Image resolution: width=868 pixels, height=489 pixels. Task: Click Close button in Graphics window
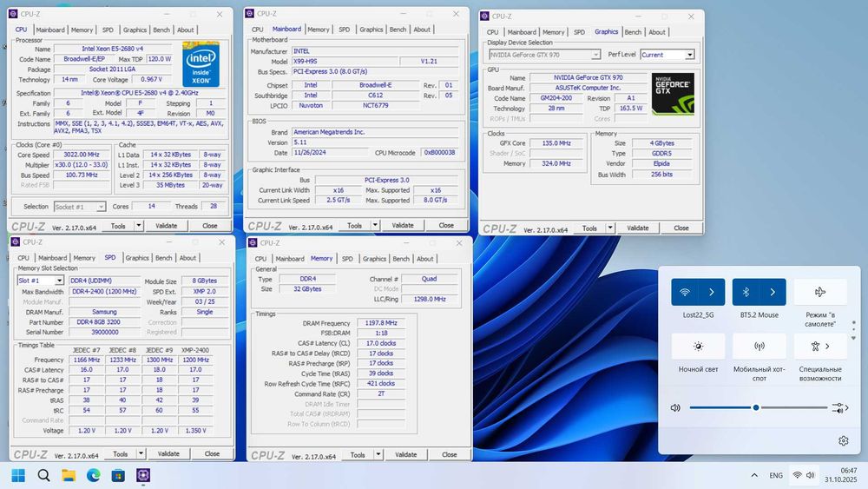point(681,228)
